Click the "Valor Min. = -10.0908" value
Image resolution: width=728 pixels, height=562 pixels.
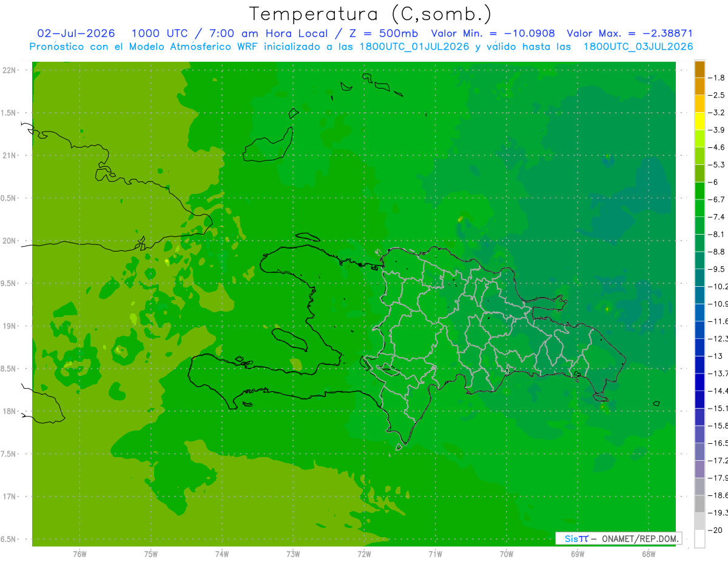pyautogui.click(x=493, y=34)
